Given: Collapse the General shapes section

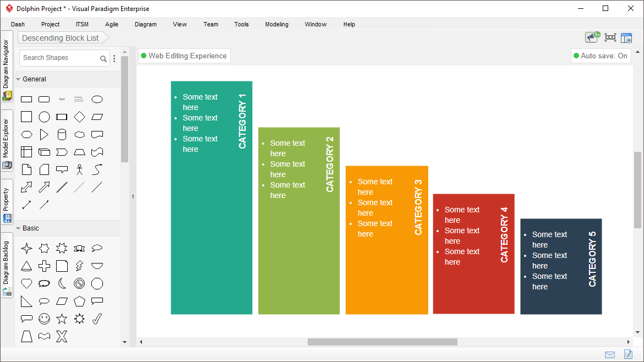Looking at the screenshot, I should 18,79.
